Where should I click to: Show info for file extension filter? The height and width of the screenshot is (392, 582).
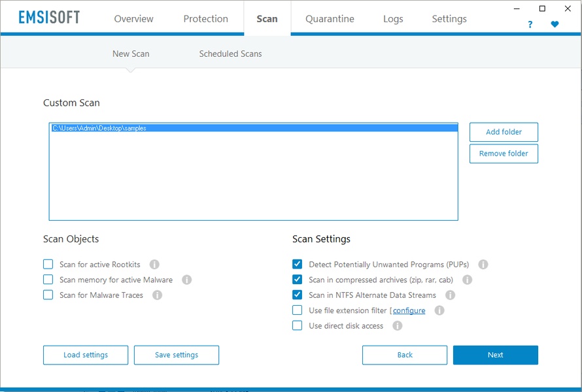tap(439, 310)
